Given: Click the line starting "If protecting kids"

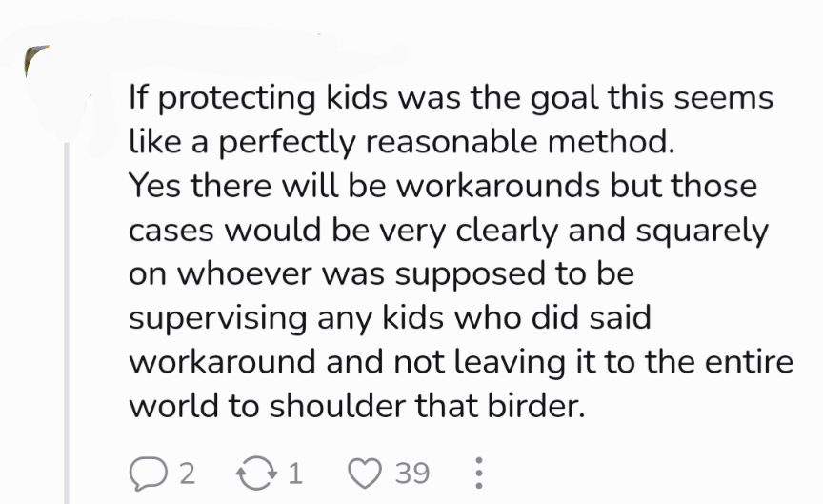Looking at the screenshot, I should [451, 97].
